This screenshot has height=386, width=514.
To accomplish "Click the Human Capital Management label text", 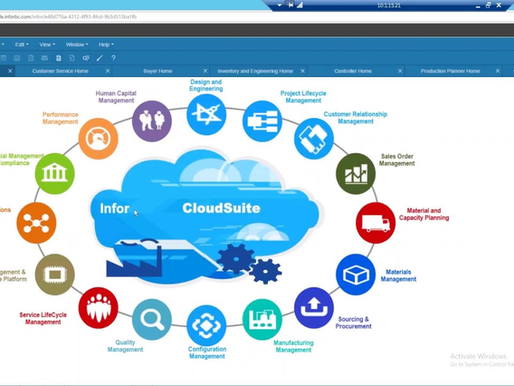I will [116, 97].
